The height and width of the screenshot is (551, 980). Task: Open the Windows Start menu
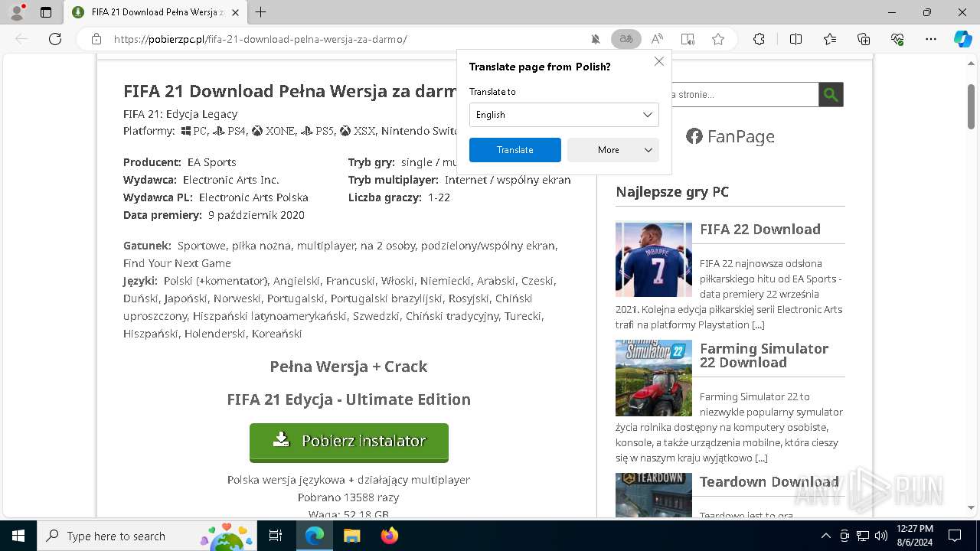click(x=18, y=536)
